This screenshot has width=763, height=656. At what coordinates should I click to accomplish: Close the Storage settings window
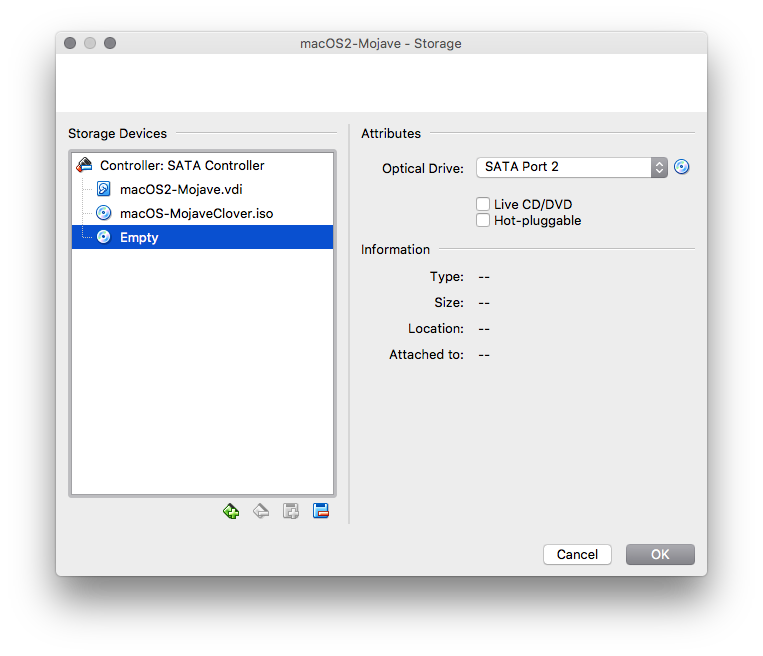tap(70, 43)
